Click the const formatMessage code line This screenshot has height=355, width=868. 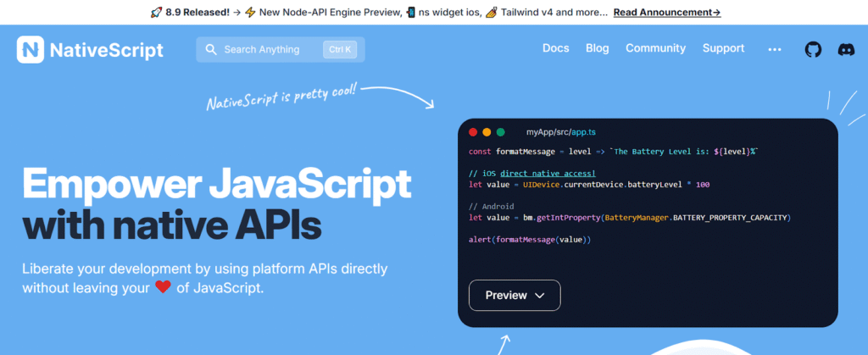613,152
